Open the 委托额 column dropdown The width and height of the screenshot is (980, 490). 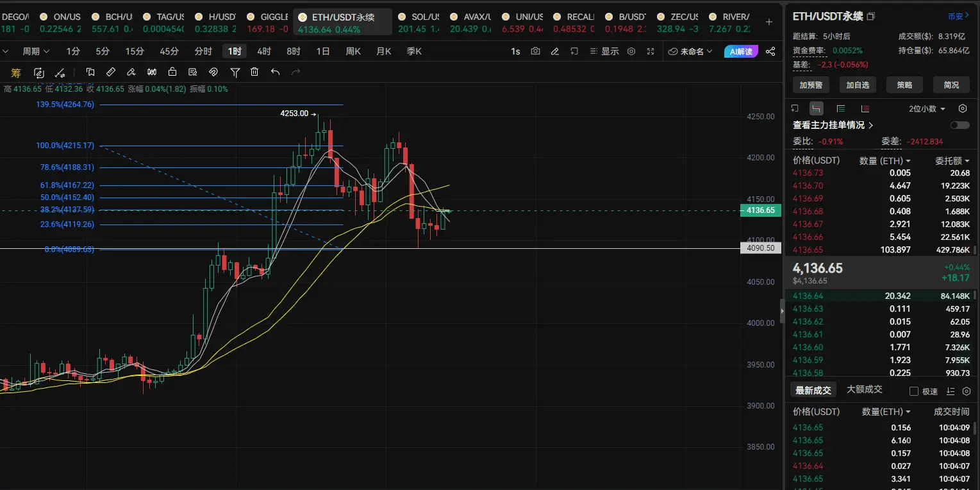coord(952,160)
